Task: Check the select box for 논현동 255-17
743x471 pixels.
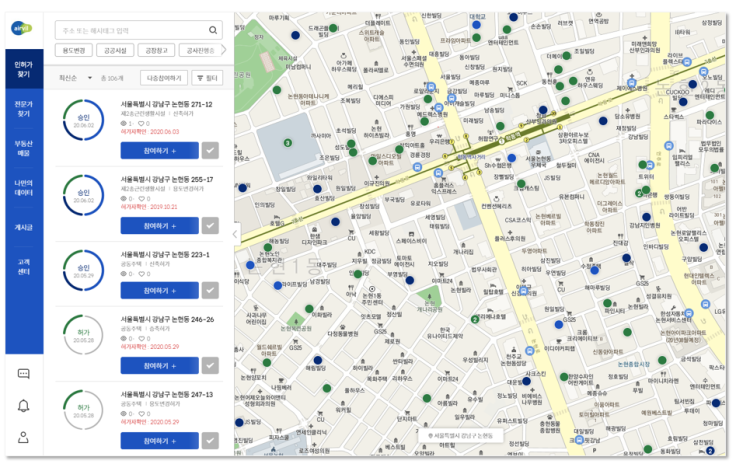Action: 210,226
